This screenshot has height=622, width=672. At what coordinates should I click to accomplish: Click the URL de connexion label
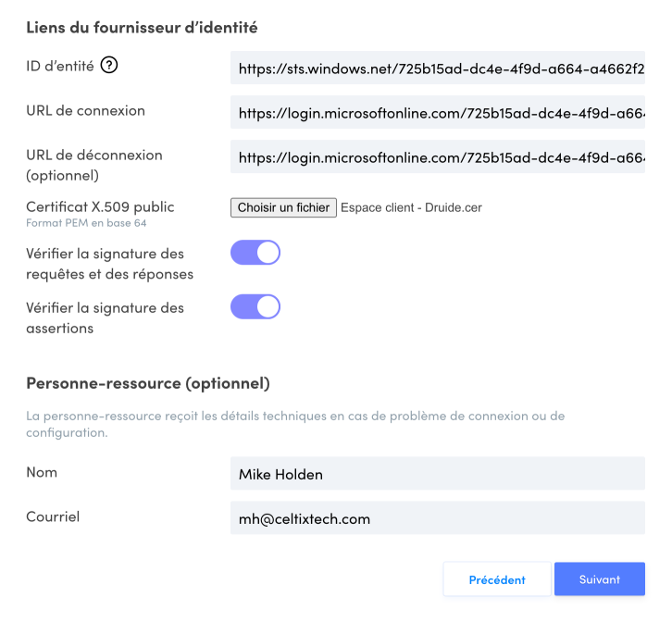(x=85, y=110)
